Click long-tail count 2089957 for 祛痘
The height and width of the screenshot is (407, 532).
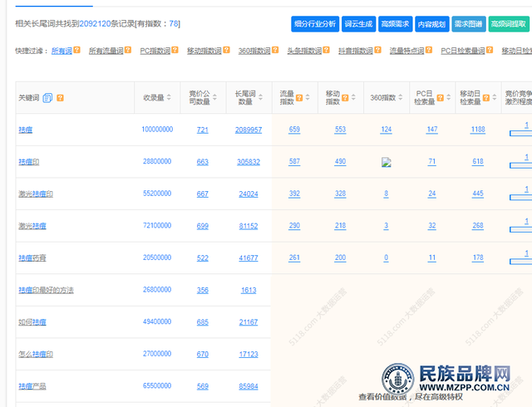coord(248,130)
